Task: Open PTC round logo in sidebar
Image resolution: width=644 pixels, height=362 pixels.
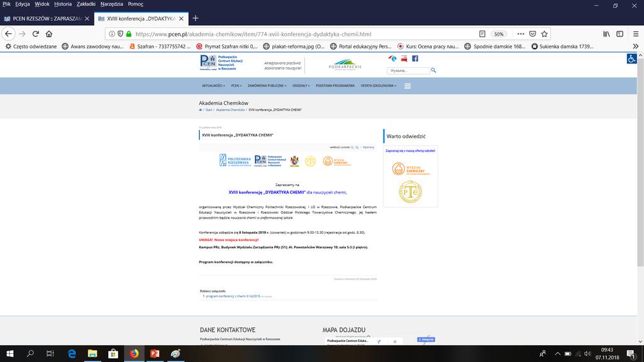Action: coord(410,192)
